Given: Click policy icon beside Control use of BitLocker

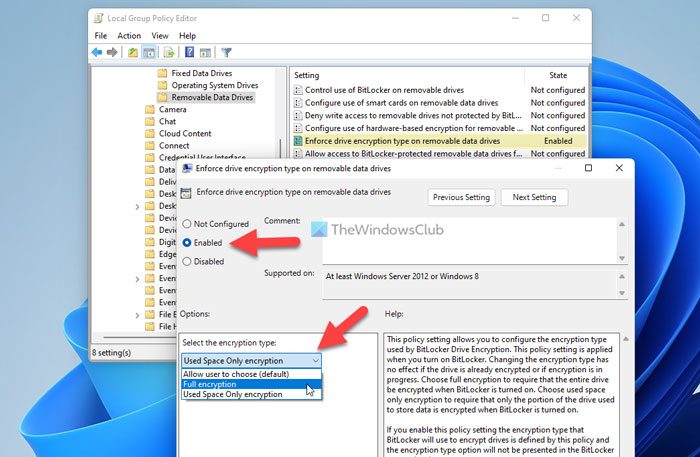Looking at the screenshot, I should [x=298, y=90].
